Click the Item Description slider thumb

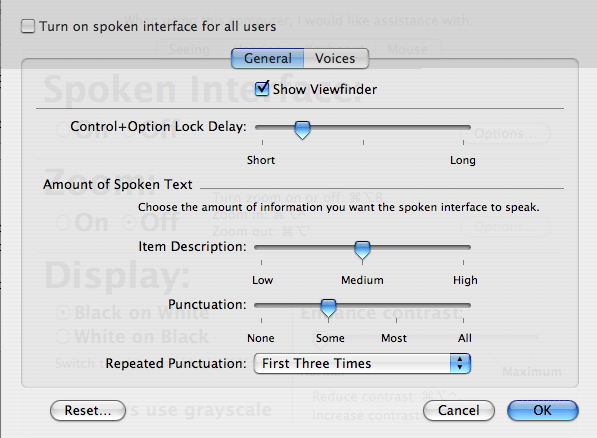[x=362, y=250]
